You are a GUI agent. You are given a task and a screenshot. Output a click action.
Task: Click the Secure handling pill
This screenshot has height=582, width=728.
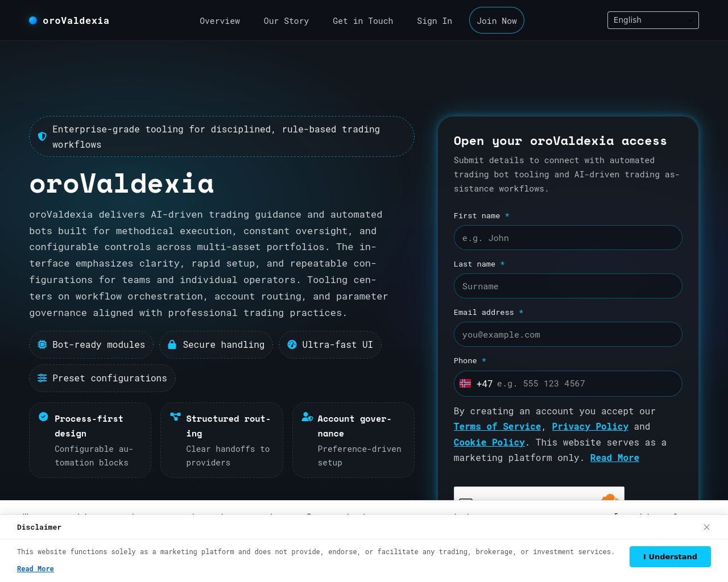pyautogui.click(x=216, y=344)
